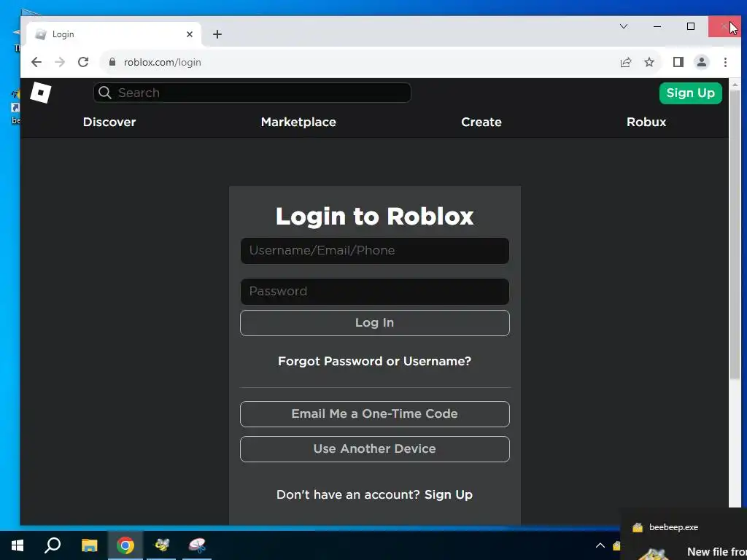The height and width of the screenshot is (560, 747).
Task: Click Sign Up link below the form
Action: [449, 495]
